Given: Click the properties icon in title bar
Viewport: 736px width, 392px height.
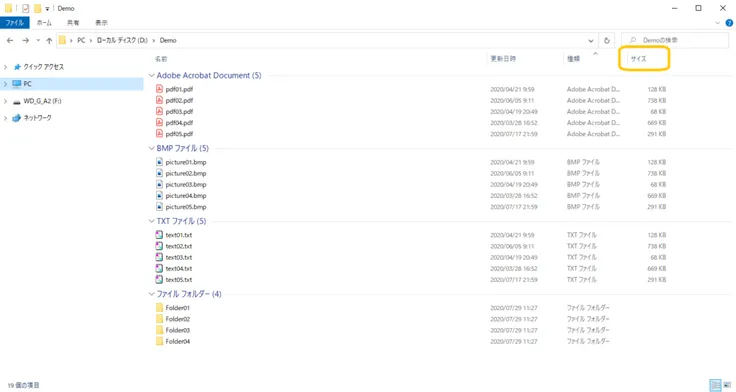Looking at the screenshot, I should click(x=25, y=8).
